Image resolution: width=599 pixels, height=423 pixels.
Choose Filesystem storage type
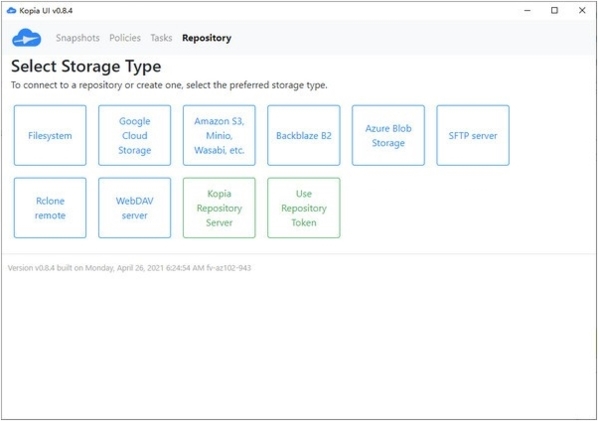(50, 136)
